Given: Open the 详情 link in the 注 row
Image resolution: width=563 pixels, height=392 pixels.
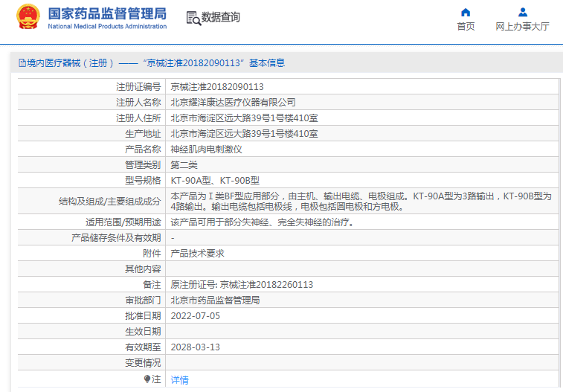Looking at the screenshot, I should pyautogui.click(x=180, y=379).
